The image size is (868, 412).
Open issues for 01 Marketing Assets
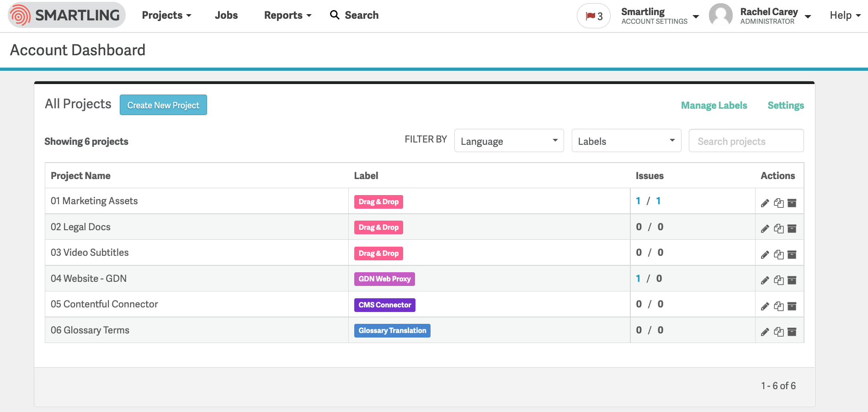pyautogui.click(x=638, y=201)
